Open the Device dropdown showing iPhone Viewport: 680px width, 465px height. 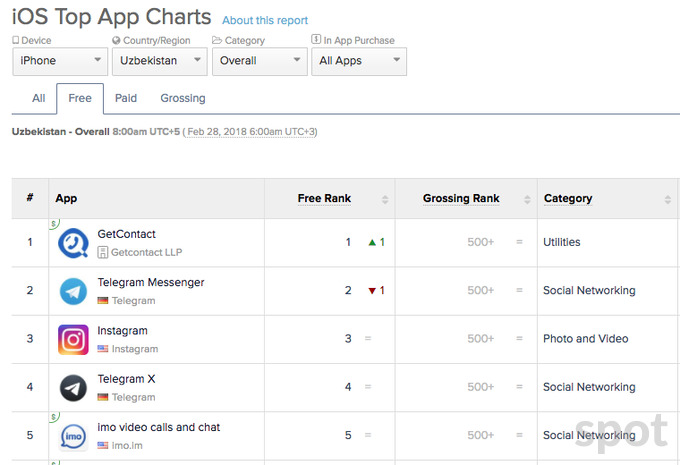59,61
